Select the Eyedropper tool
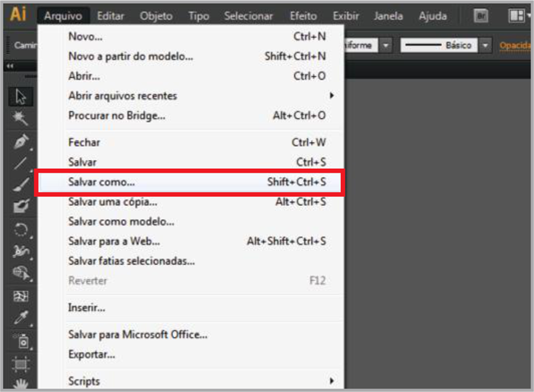Viewport: 534px width, 392px height. click(x=21, y=318)
